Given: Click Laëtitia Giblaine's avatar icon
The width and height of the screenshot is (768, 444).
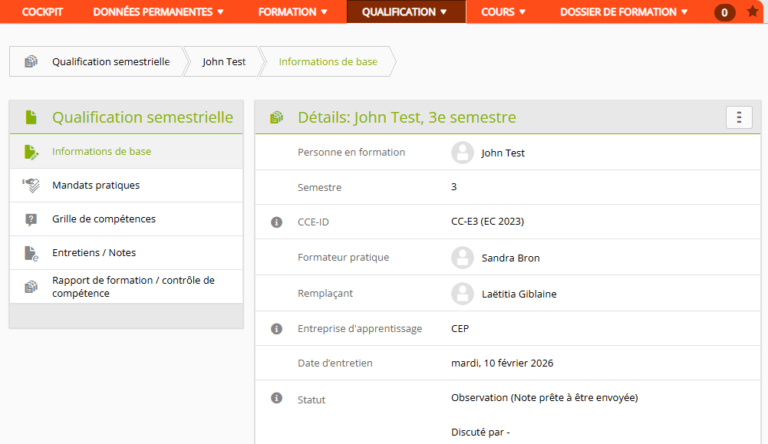Looking at the screenshot, I should 462,294.
